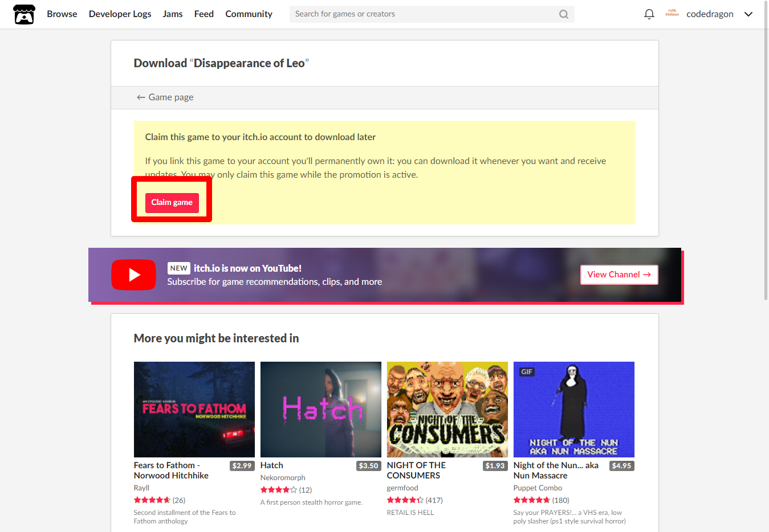Visit the Nekoromorph creator page
The height and width of the screenshot is (532, 769).
(x=283, y=478)
